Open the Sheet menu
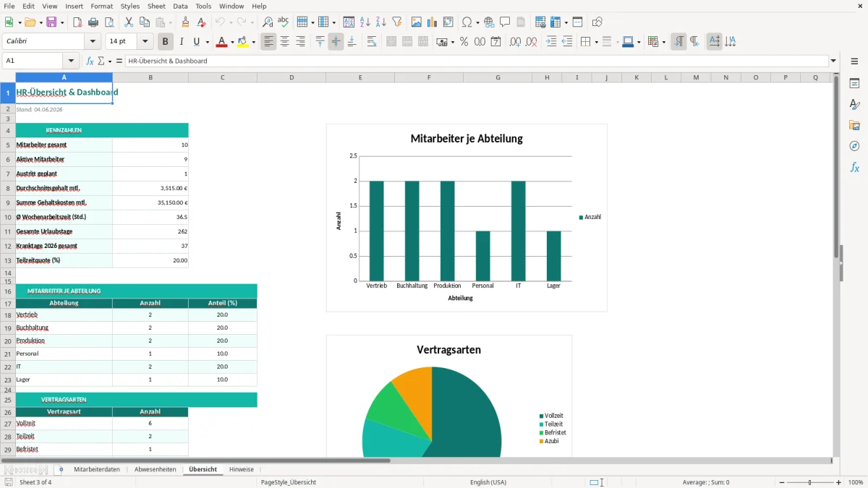868x488 pixels. pos(156,6)
